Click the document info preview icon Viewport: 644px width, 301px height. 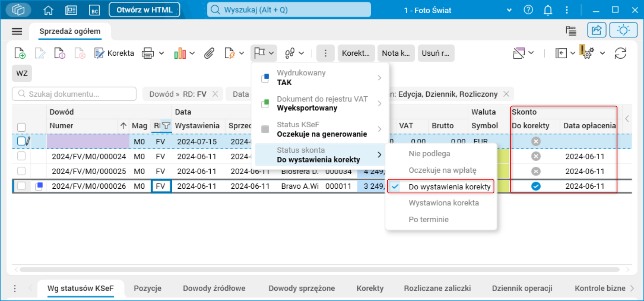click(x=60, y=53)
